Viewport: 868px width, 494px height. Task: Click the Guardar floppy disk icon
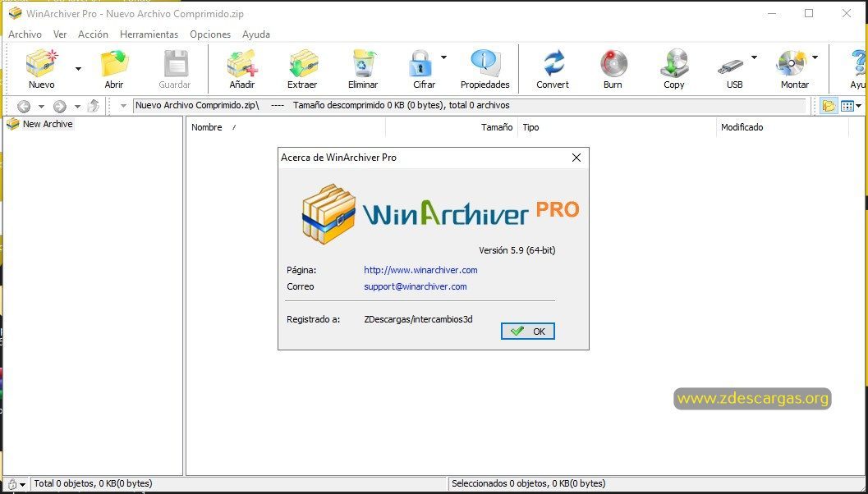coord(176,63)
